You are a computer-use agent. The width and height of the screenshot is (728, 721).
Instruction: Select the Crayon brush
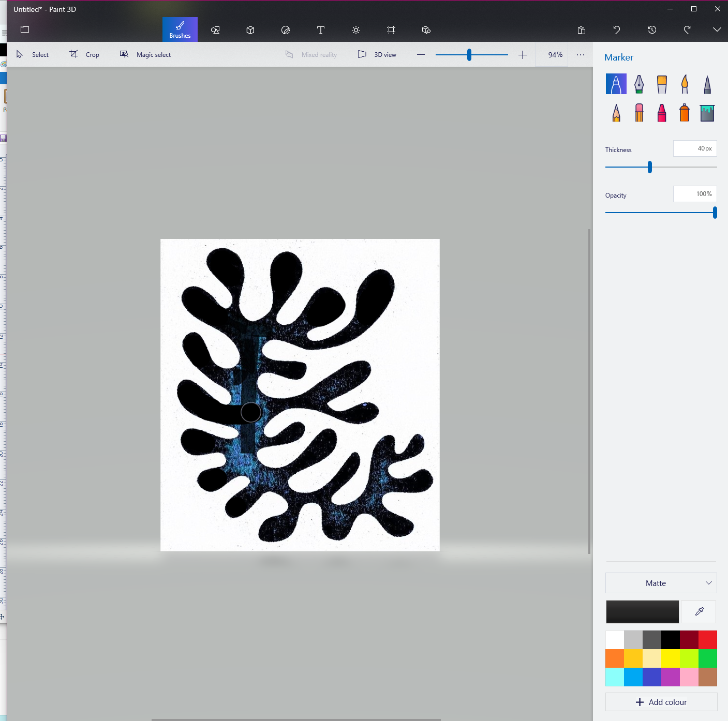click(x=662, y=113)
